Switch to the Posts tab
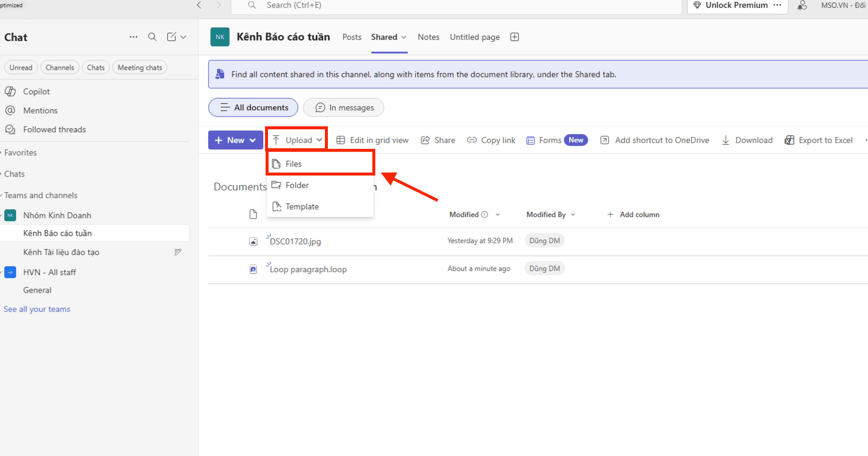 click(x=352, y=37)
